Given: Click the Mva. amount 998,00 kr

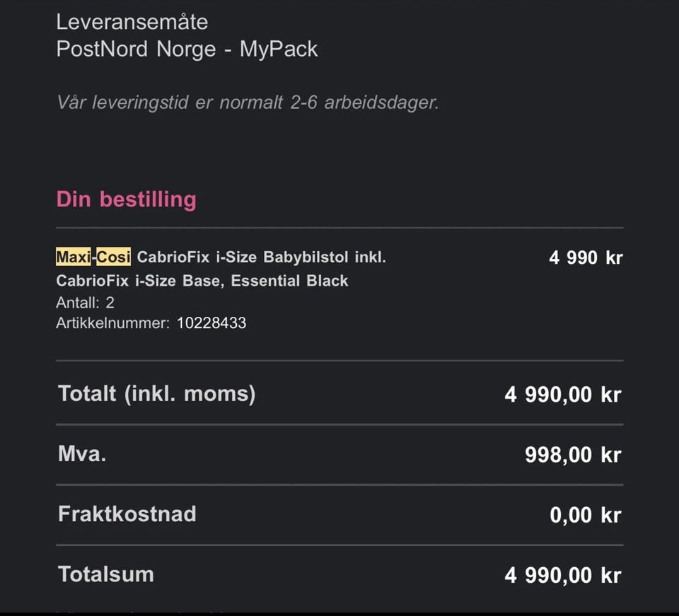Looking at the screenshot, I should point(574,455).
